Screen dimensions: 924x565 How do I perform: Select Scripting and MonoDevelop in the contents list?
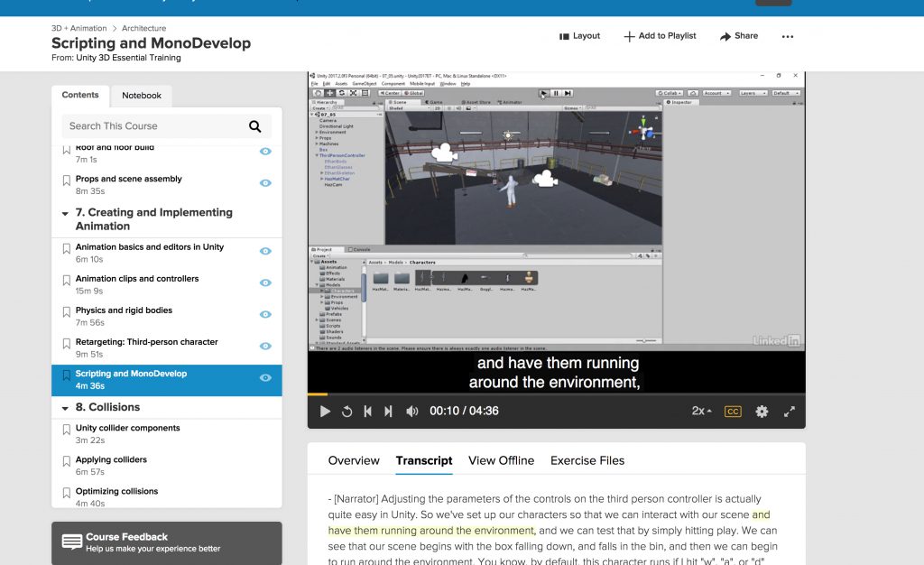click(x=167, y=380)
